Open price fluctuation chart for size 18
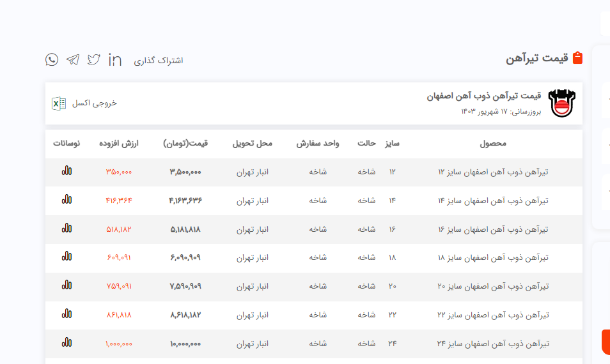 pos(66,257)
